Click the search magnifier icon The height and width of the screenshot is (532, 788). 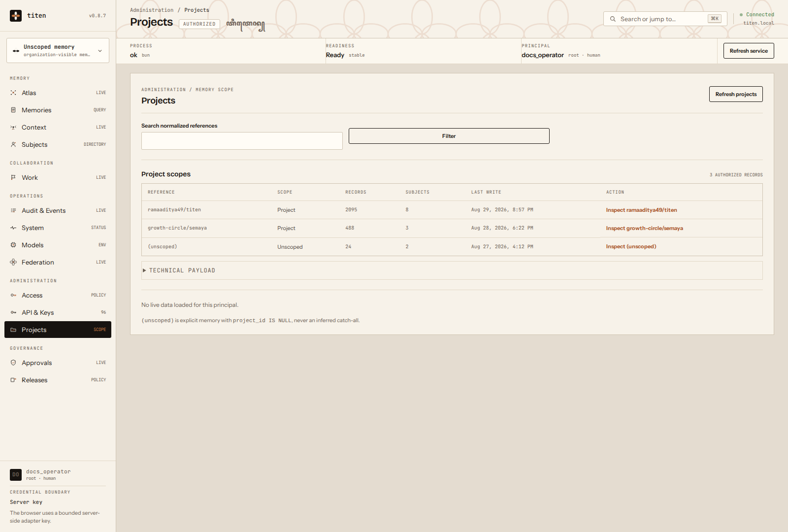[613, 19]
